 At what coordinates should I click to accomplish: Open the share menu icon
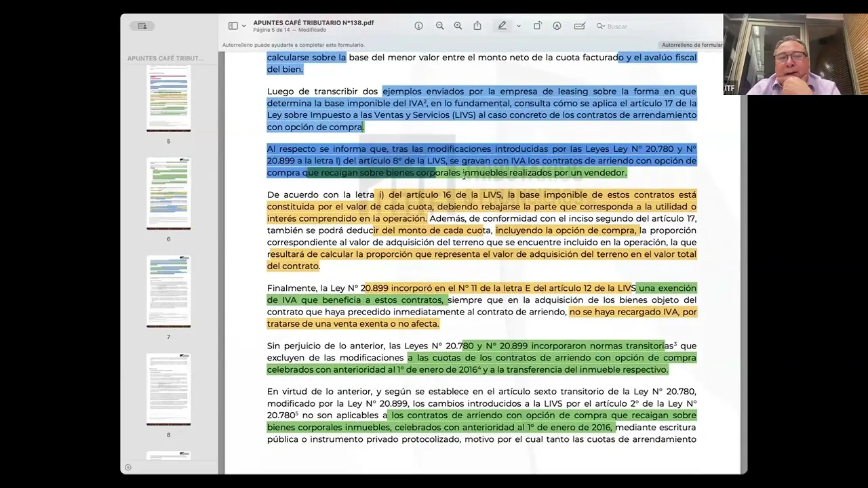click(x=477, y=26)
